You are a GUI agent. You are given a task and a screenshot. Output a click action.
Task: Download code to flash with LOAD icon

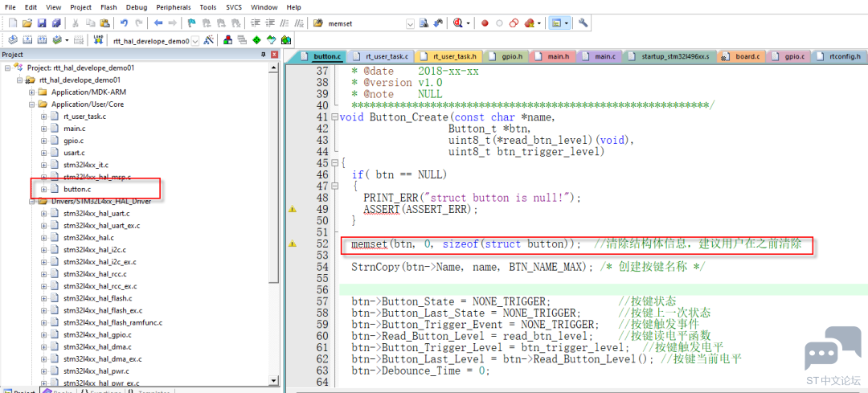(99, 40)
